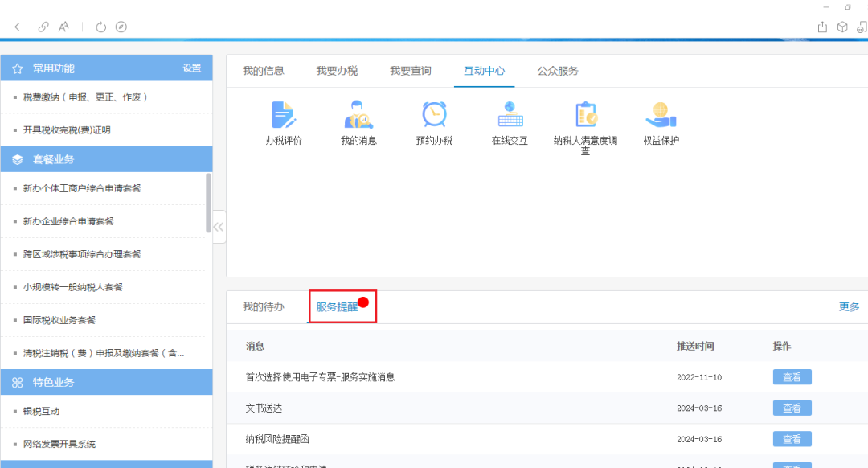Viewport: 868px width, 468px height.
Task: Open 在线交互 online interaction icon
Action: click(510, 115)
